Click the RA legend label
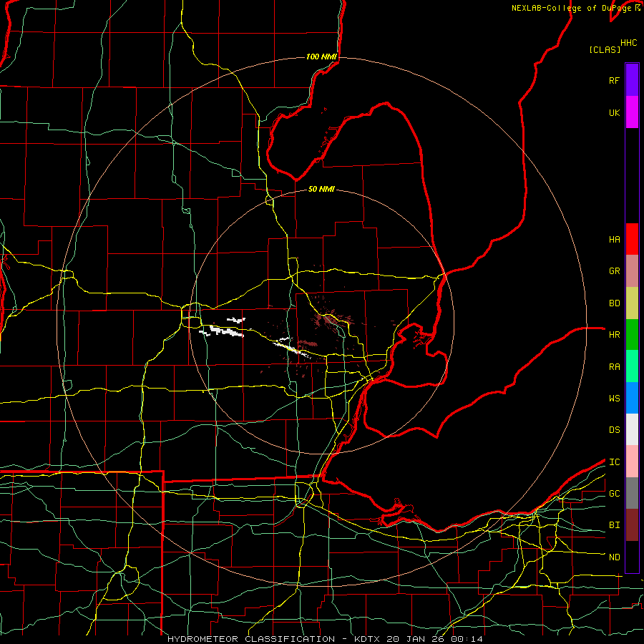This screenshot has height=644, width=644. 614,367
